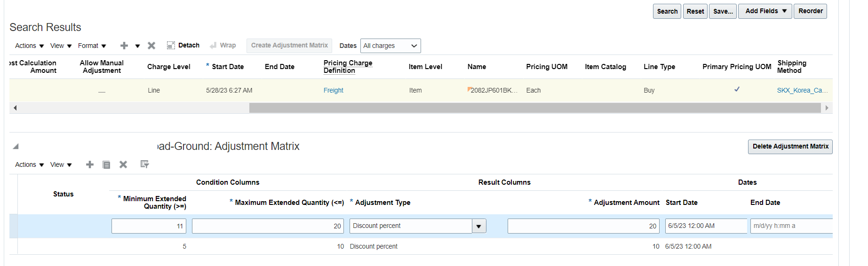Collapse the Adjustment Matrix section triangle

tap(16, 147)
